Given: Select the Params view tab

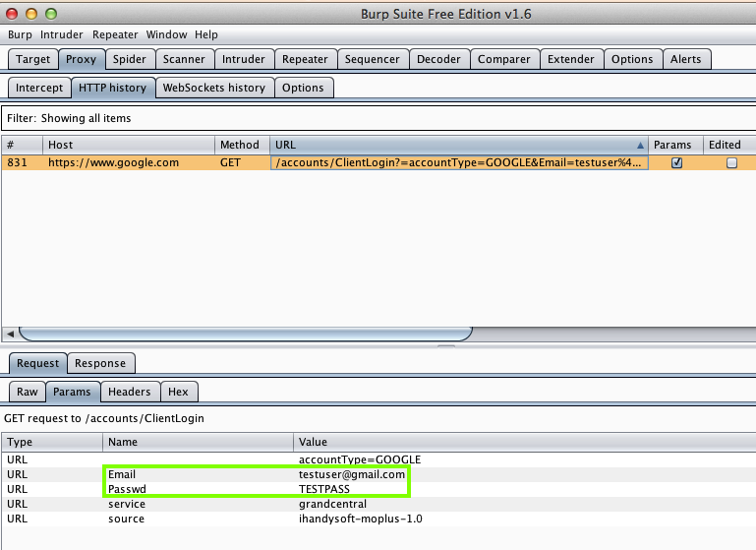Looking at the screenshot, I should [x=73, y=392].
